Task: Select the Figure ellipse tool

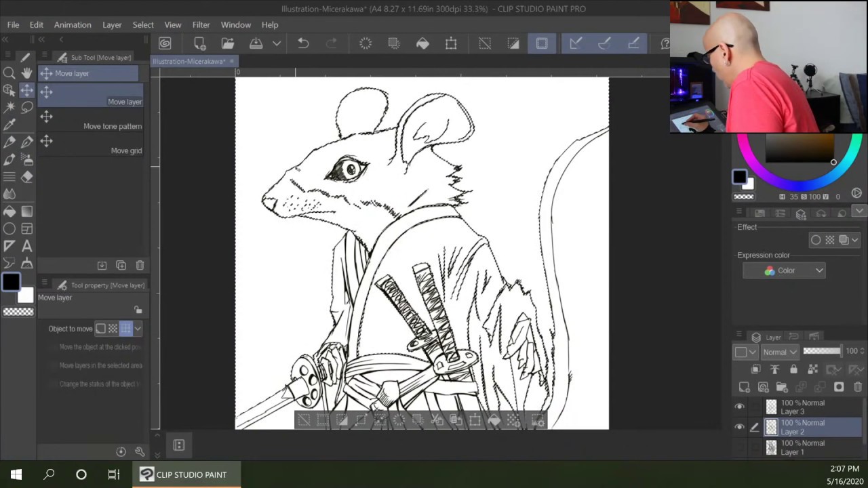Action: [x=9, y=229]
